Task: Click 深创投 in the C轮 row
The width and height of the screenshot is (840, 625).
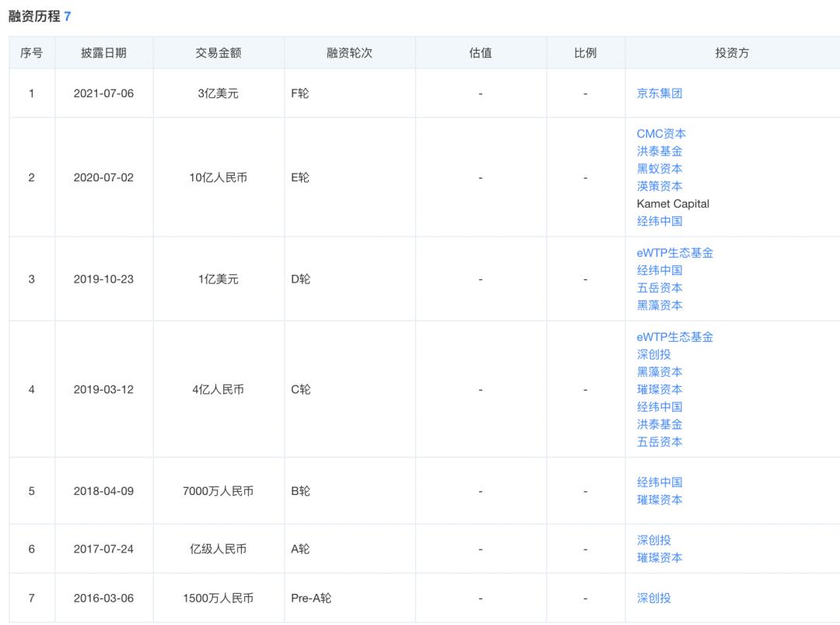Action: point(653,354)
